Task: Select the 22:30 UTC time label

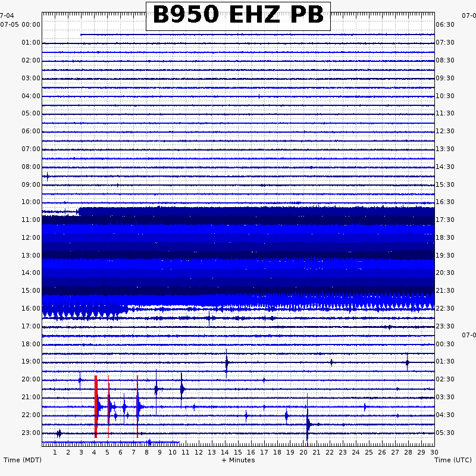Action: point(445,308)
